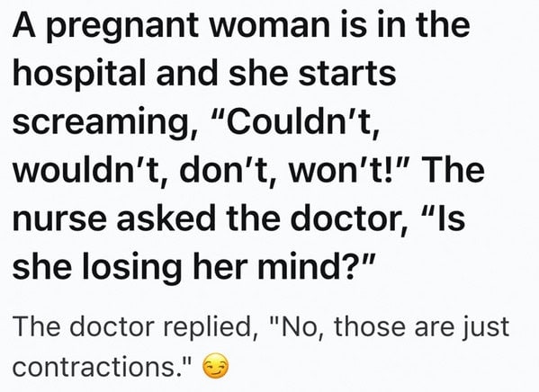
Task: Click the punchline word "contractions."
Action: (x=102, y=367)
